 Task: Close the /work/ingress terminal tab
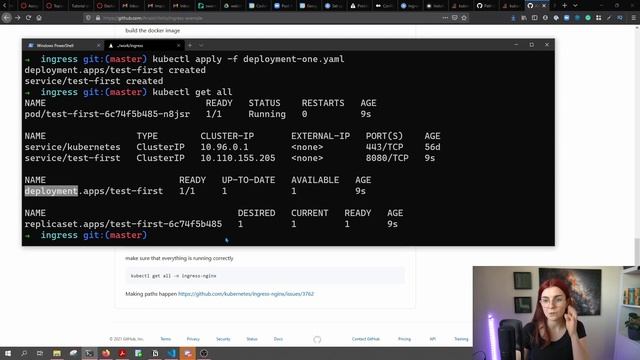tap(178, 45)
